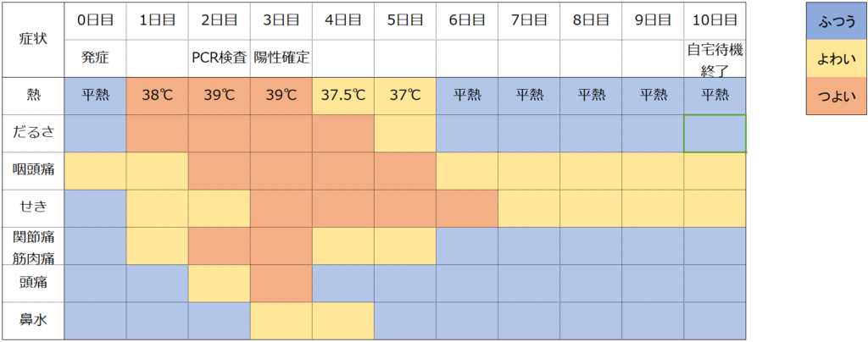
Task: Select the 咽頭痛 row label
Action: tap(35, 171)
